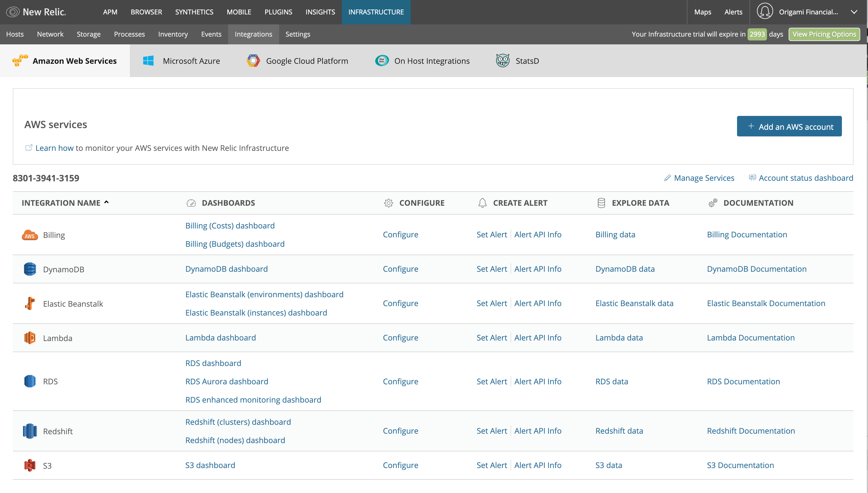Click the Redshift service icon
This screenshot has width=868, height=493.
point(30,431)
